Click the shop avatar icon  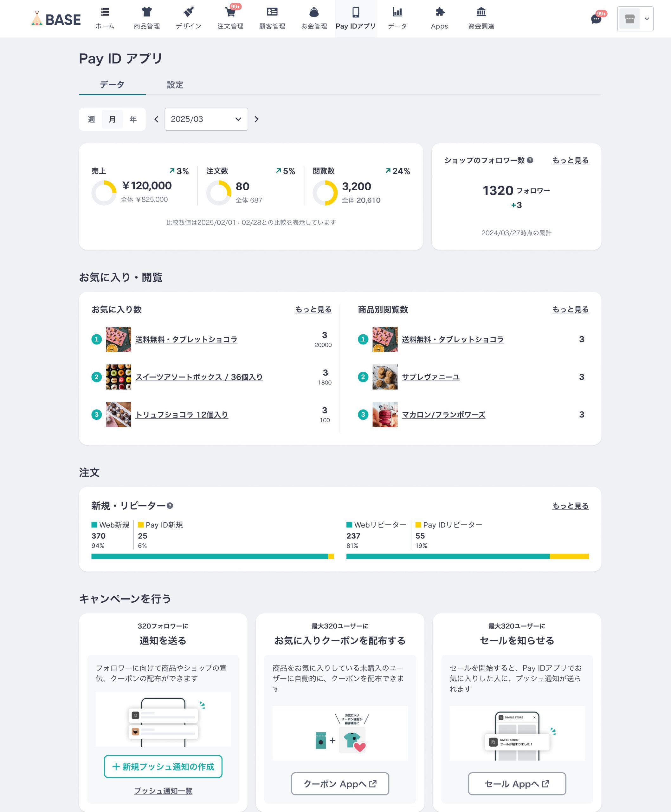pyautogui.click(x=629, y=19)
